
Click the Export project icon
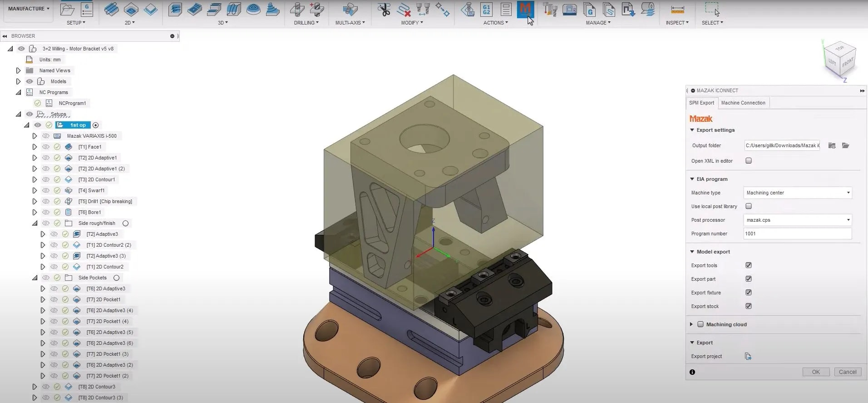tap(748, 356)
